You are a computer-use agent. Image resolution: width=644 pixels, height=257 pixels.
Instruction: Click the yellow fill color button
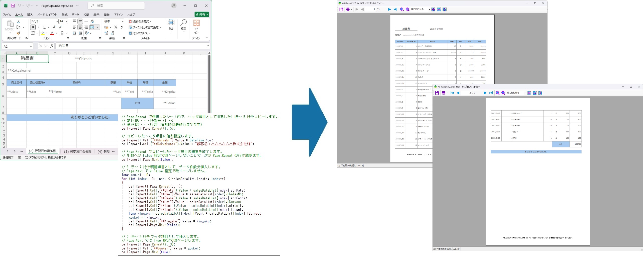coord(43,33)
